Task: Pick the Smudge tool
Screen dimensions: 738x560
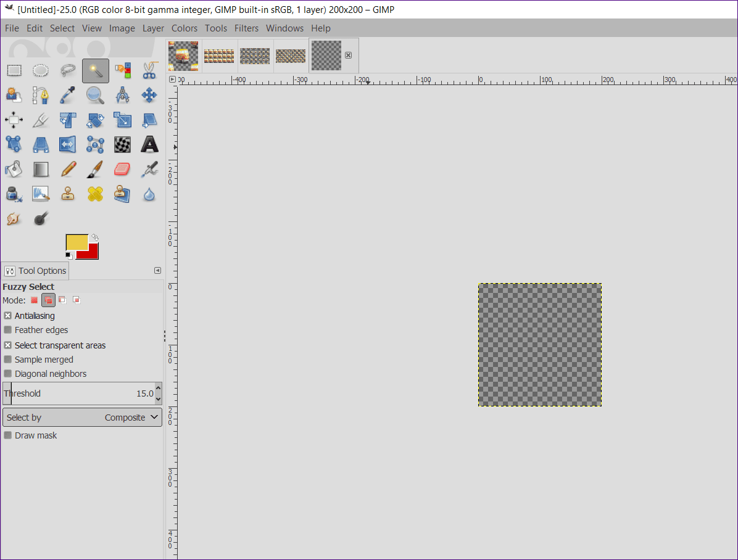Action: [x=14, y=218]
